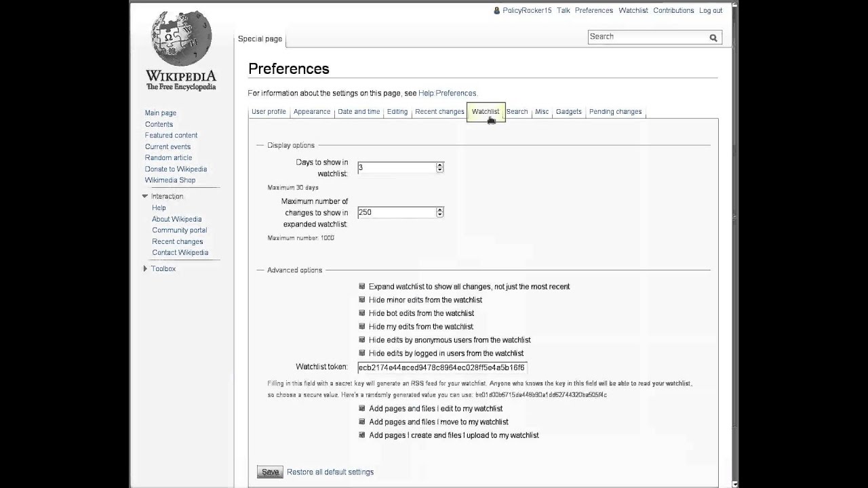868x488 pixels.
Task: Click Preferences link in top bar
Action: pyautogui.click(x=594, y=11)
